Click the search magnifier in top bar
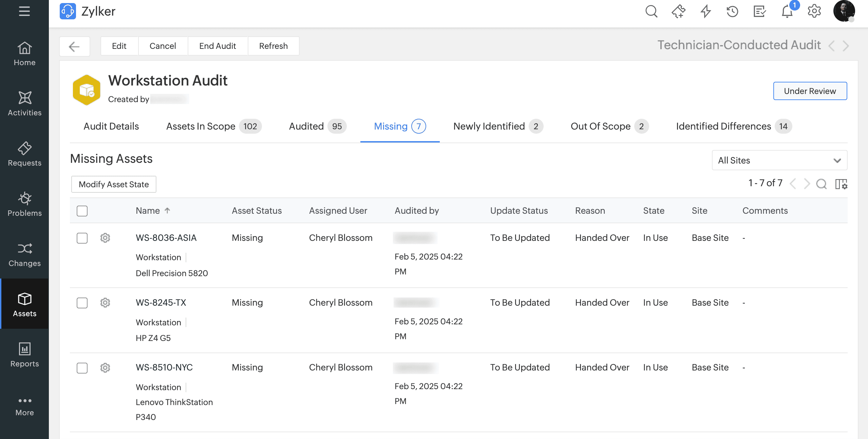Viewport: 868px width, 439px height. tap(651, 12)
